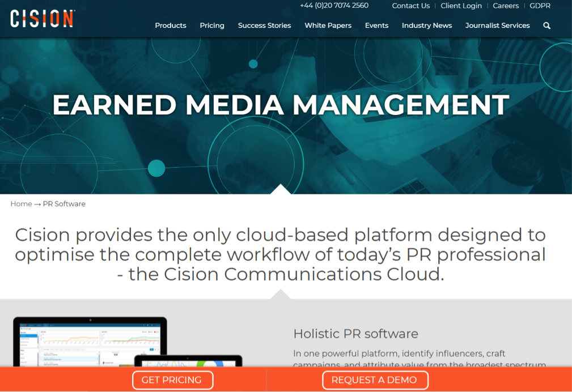Navigate to Industry News
572x392 pixels.
click(427, 25)
